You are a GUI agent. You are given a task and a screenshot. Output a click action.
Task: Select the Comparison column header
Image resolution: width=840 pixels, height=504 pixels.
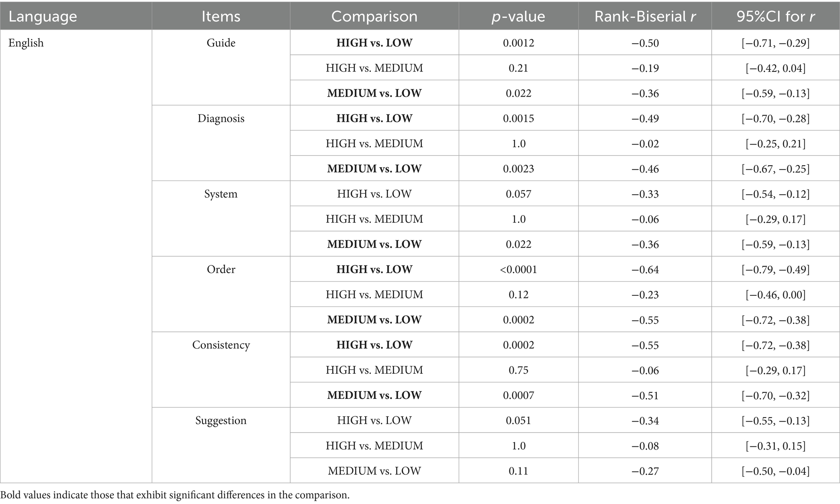coord(374,16)
